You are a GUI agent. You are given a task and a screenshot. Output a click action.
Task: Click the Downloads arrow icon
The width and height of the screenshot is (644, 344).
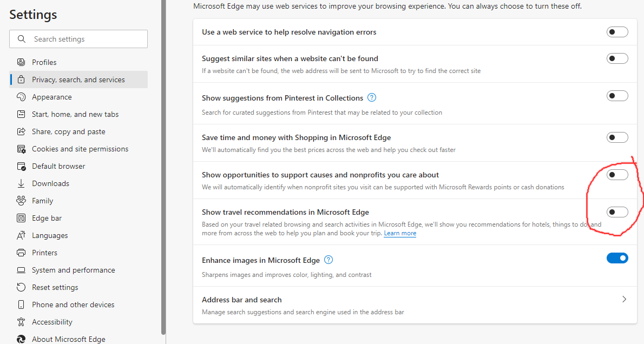[x=21, y=183]
